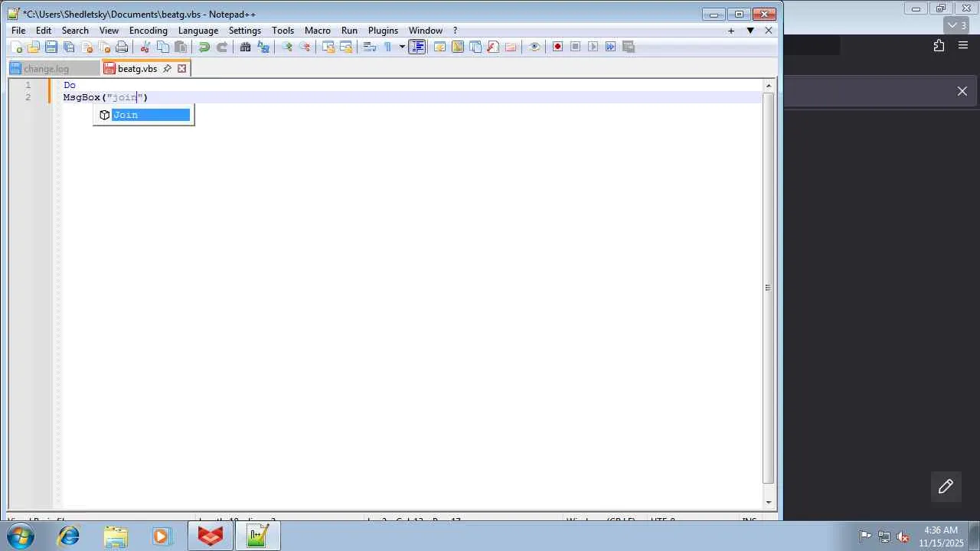Switch to the change.log tab
This screenshot has height=551, width=980.
tap(54, 69)
